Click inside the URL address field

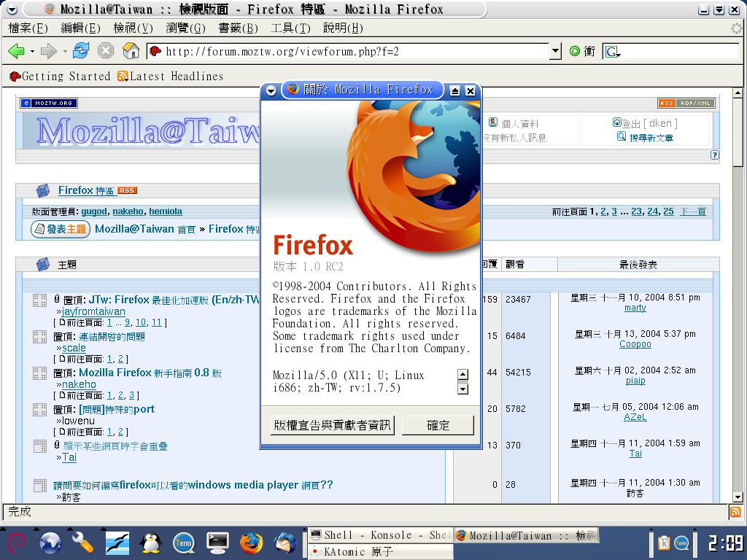click(350, 52)
